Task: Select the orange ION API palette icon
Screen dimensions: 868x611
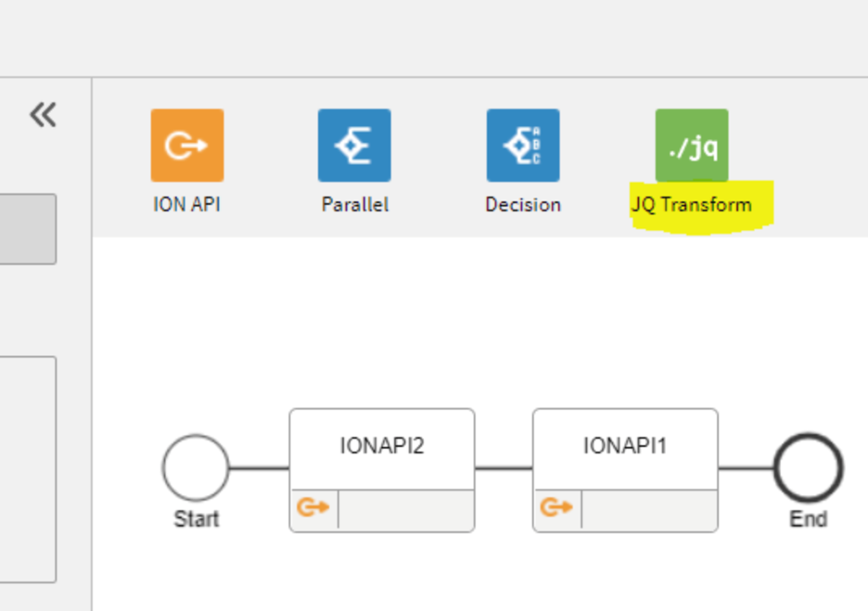Action: pyautogui.click(x=187, y=146)
